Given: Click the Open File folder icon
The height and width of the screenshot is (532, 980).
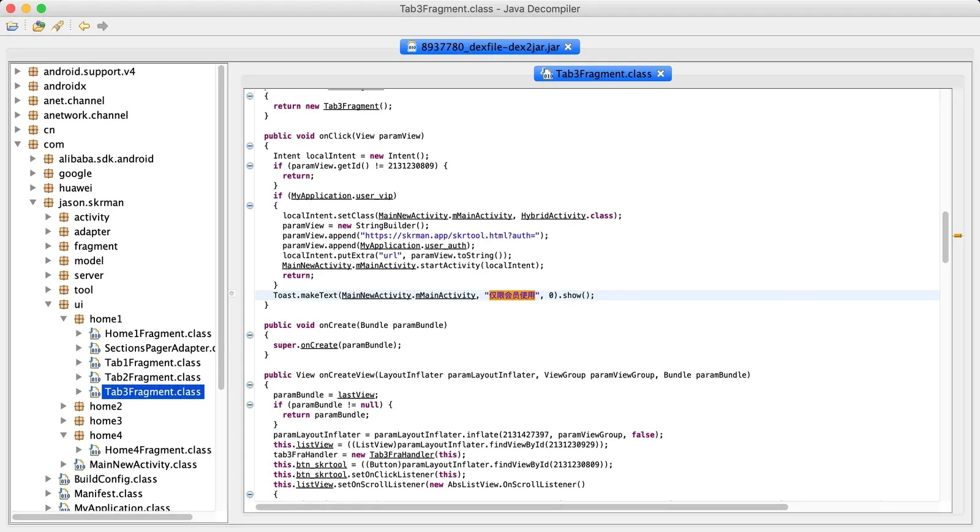Looking at the screenshot, I should point(12,26).
